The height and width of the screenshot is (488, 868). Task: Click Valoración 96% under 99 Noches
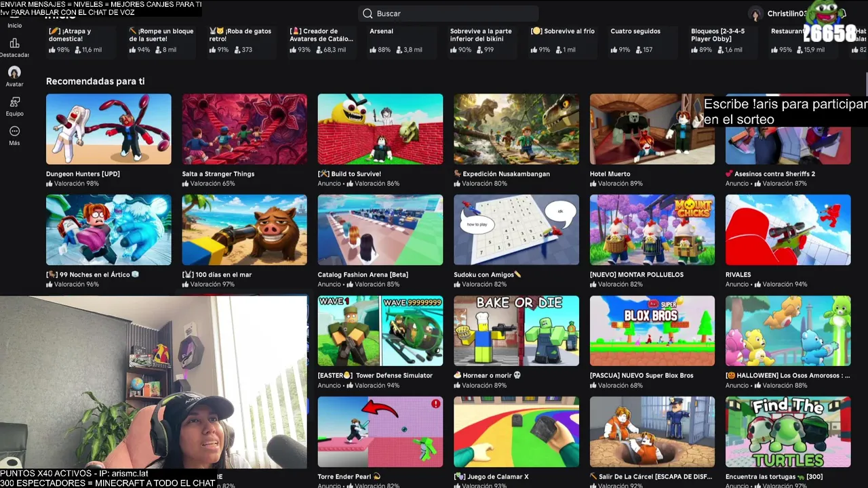tap(73, 285)
